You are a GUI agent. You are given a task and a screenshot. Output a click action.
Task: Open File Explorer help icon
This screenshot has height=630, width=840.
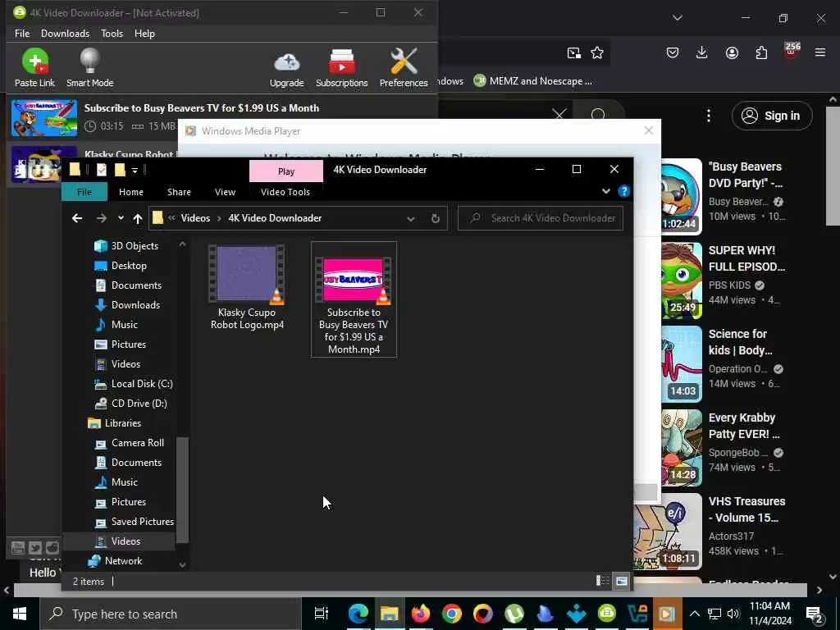pyautogui.click(x=623, y=191)
